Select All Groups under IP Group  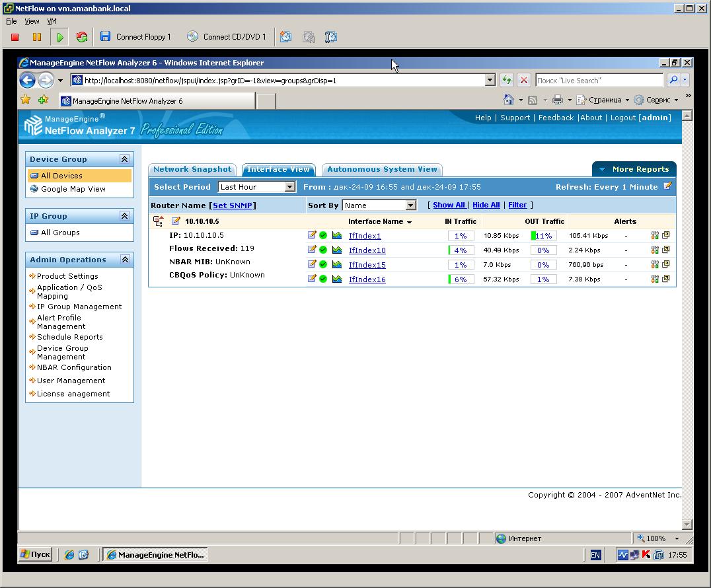(60, 233)
